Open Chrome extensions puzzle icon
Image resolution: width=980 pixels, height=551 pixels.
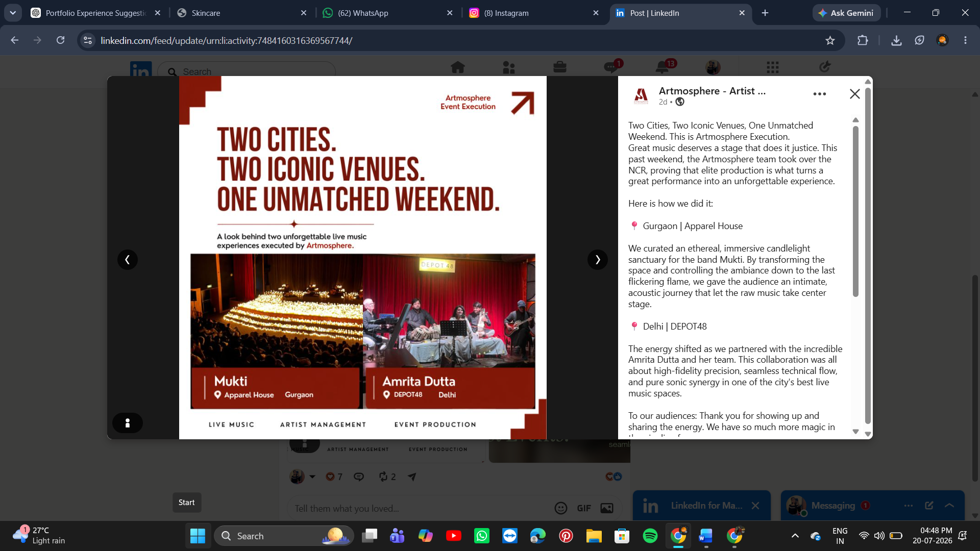pos(863,40)
